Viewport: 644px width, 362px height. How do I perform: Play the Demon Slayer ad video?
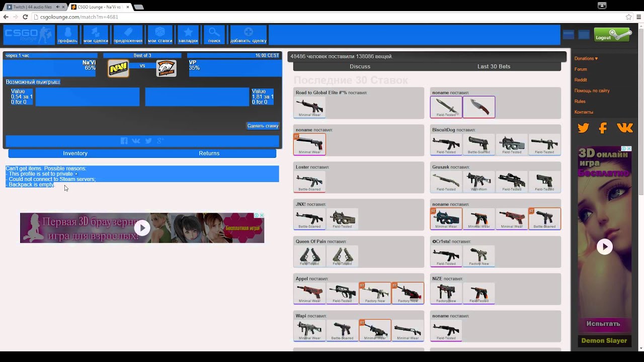(x=604, y=246)
